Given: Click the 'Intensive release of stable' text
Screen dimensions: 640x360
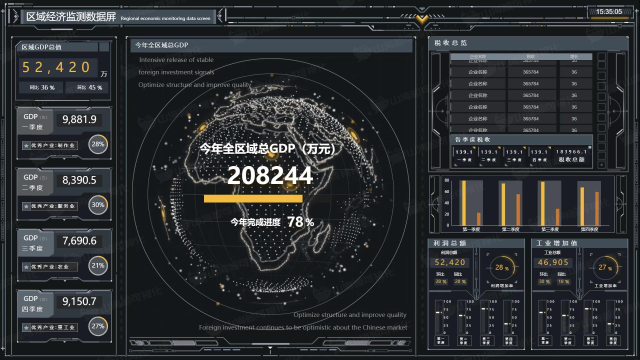Looking at the screenshot, I should 176,60.
